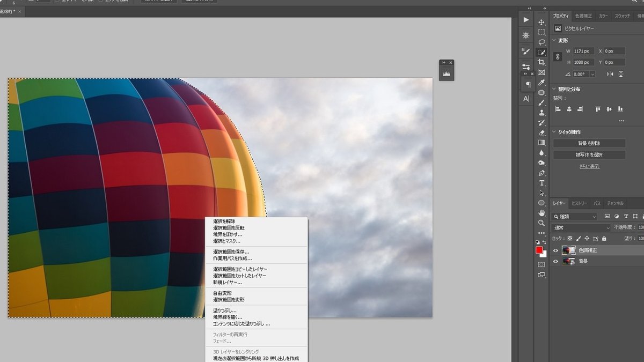Select the Spot Healing Brush tool
Viewport: 644px width, 362px height.
coord(541,92)
